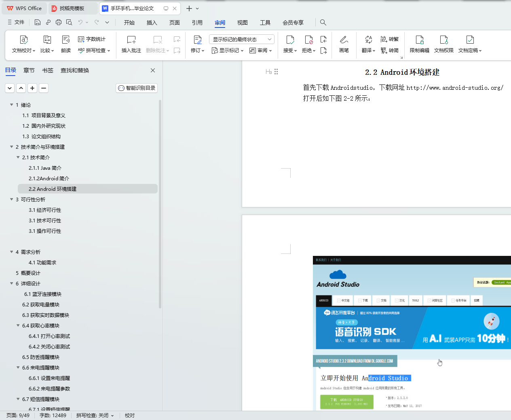Click the undo arrow icon
Viewport: 511px width, 420px height.
(x=80, y=22)
